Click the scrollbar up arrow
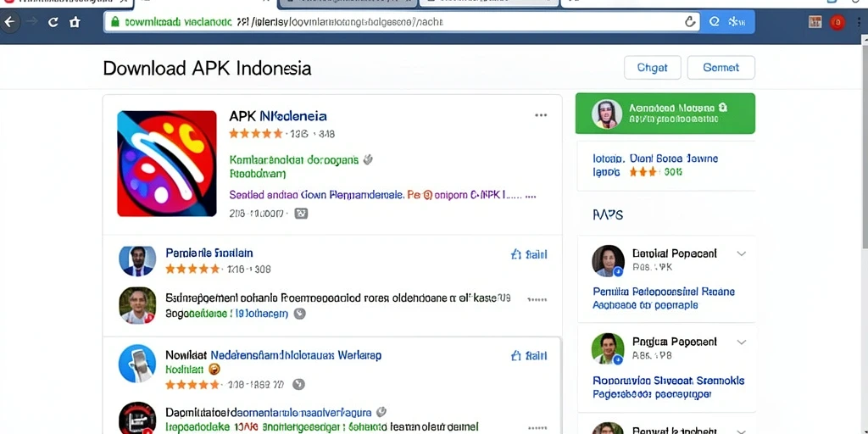Screen dimensions: 868x434 click(x=865, y=39)
